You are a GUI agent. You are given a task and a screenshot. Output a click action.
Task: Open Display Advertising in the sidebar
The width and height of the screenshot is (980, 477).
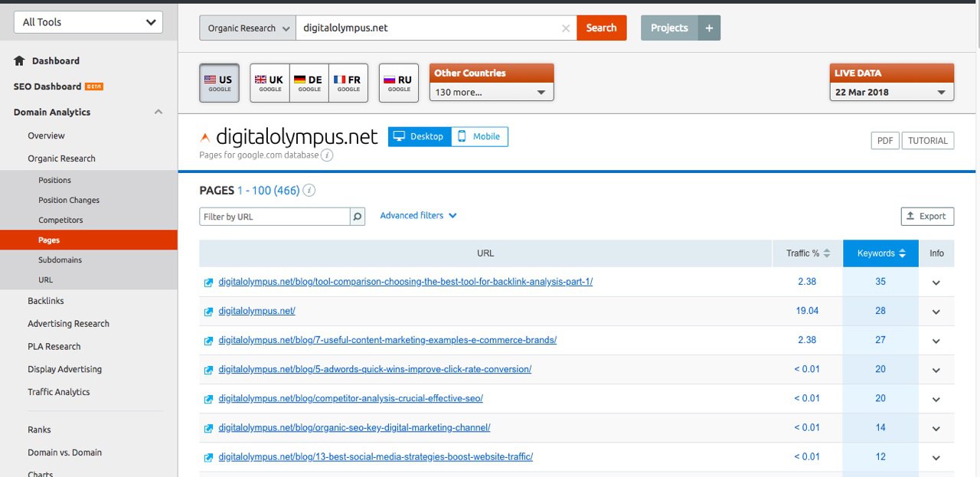click(x=64, y=369)
